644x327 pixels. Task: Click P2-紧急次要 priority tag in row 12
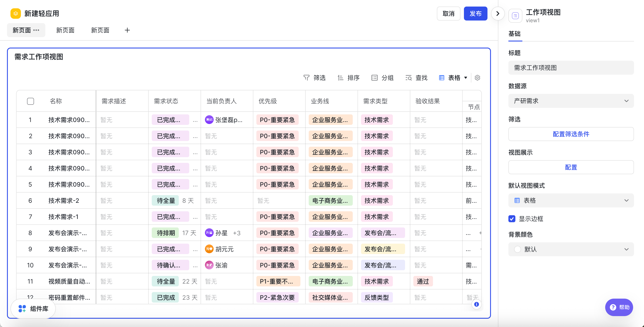(278, 298)
